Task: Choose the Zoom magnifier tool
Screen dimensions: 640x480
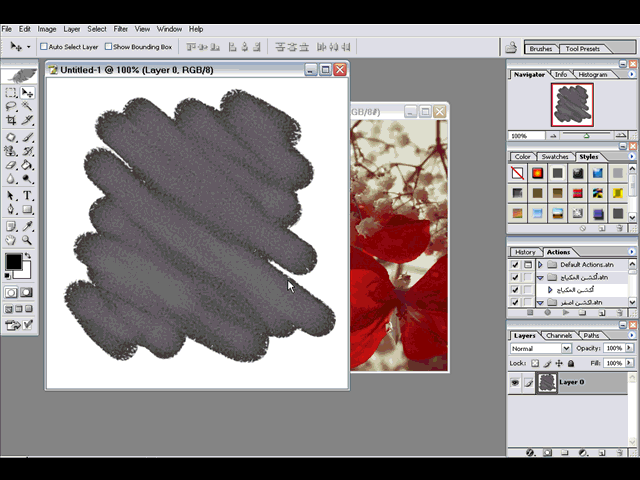Action: pyautogui.click(x=27, y=240)
